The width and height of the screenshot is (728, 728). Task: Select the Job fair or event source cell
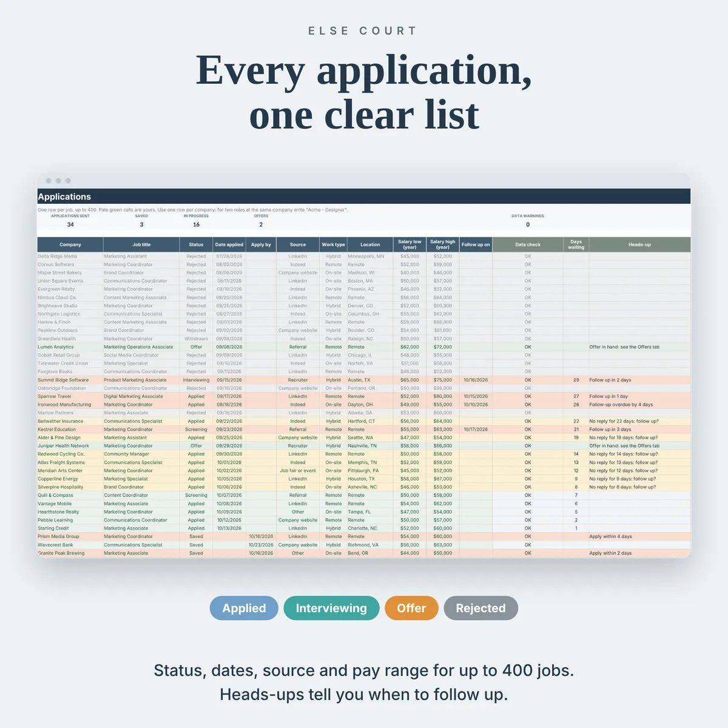point(298,471)
